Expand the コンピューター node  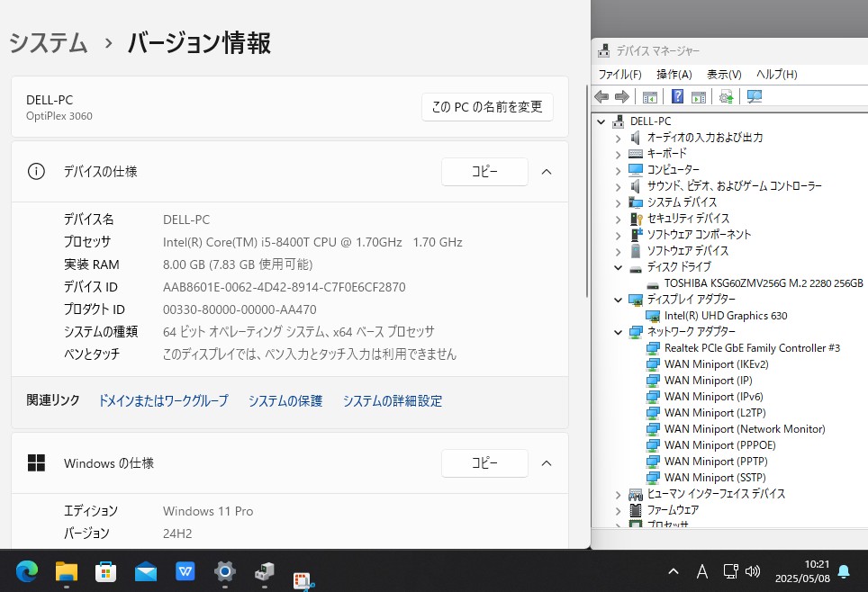(x=619, y=170)
